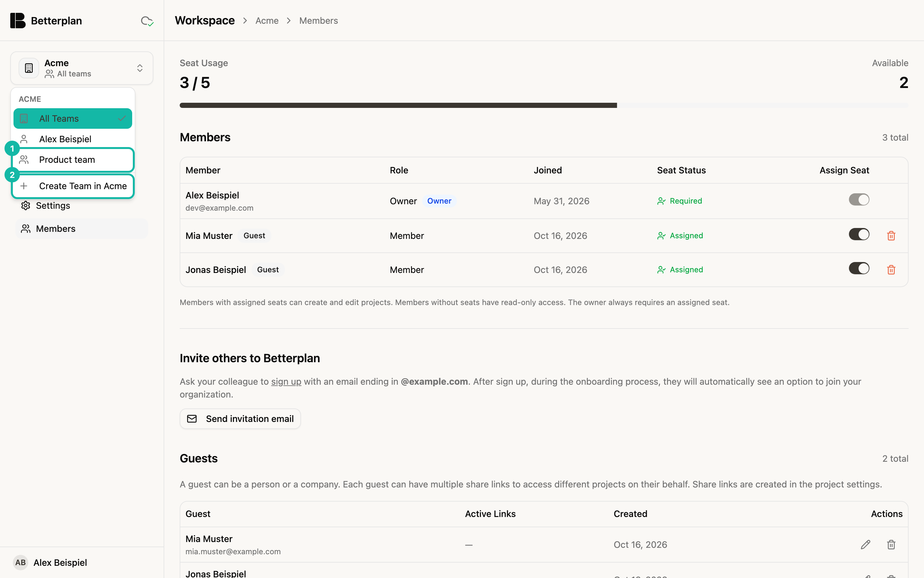This screenshot has height=578, width=924.
Task: Click the plus icon next to Create Team
Action: pos(24,186)
